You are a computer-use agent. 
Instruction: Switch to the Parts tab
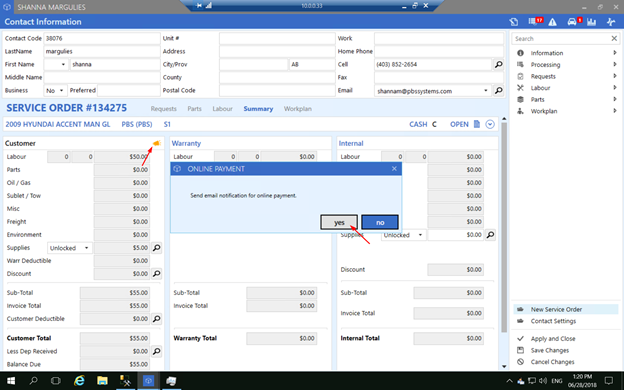(x=195, y=109)
